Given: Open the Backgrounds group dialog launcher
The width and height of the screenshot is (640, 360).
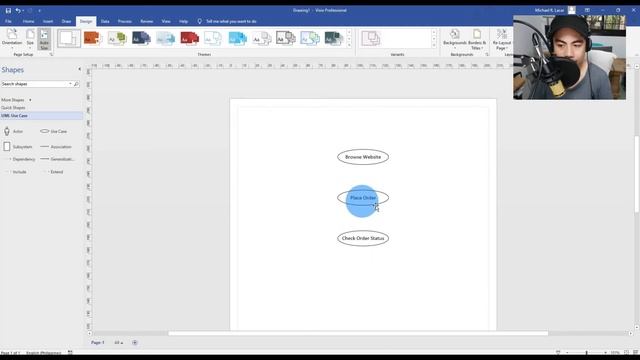Looking at the screenshot, I should [x=487, y=54].
